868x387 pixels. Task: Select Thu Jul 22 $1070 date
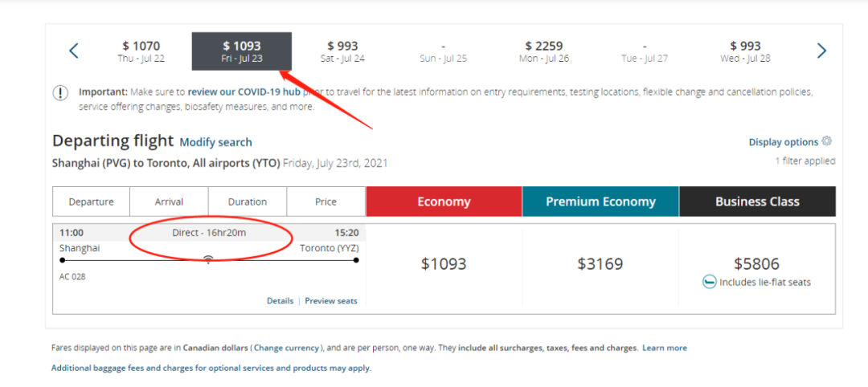(141, 51)
